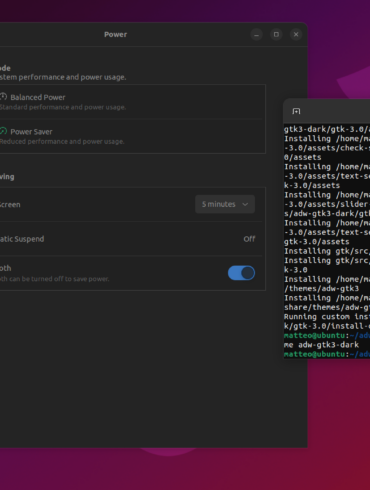
Task: Click 'can be turned off to save power.' text
Action: [x=59, y=279]
